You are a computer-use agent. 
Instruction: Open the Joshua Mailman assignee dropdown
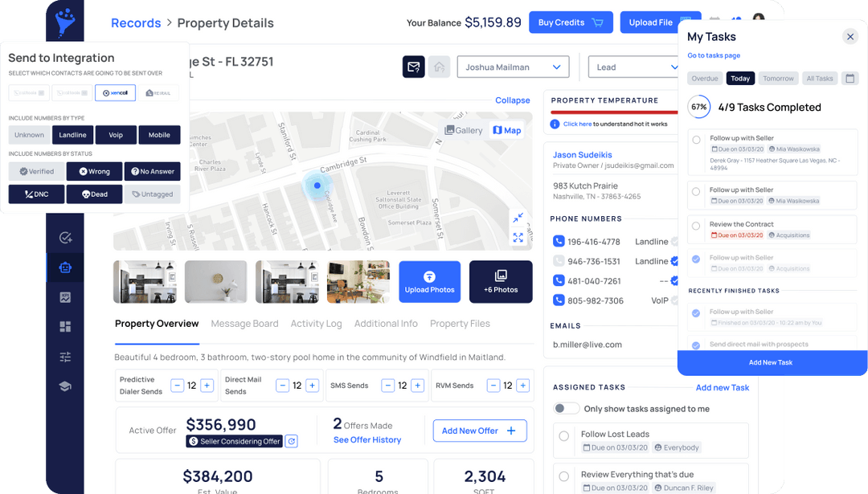click(x=513, y=67)
